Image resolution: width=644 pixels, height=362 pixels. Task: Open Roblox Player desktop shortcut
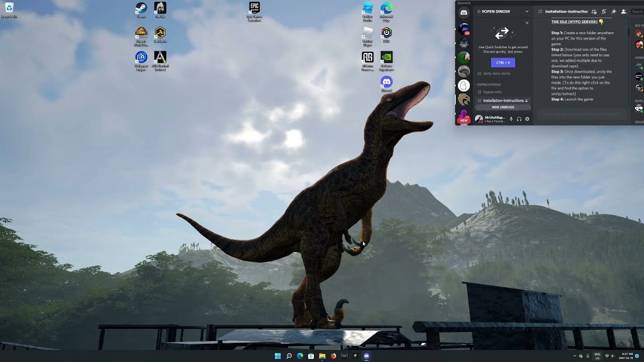click(x=368, y=37)
